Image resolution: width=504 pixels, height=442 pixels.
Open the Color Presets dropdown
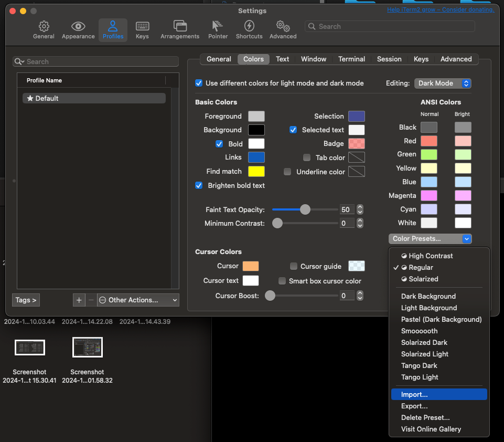click(x=430, y=239)
